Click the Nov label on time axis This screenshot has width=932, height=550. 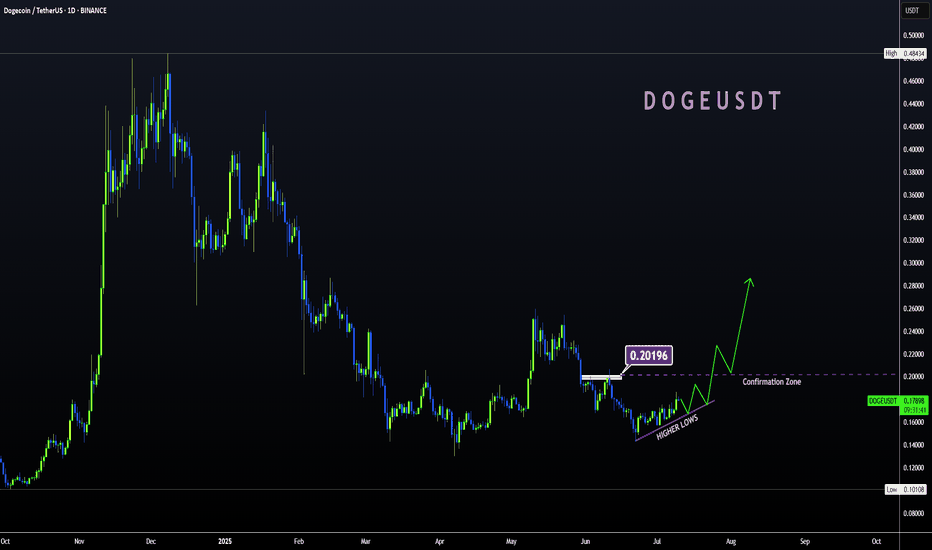click(x=79, y=541)
